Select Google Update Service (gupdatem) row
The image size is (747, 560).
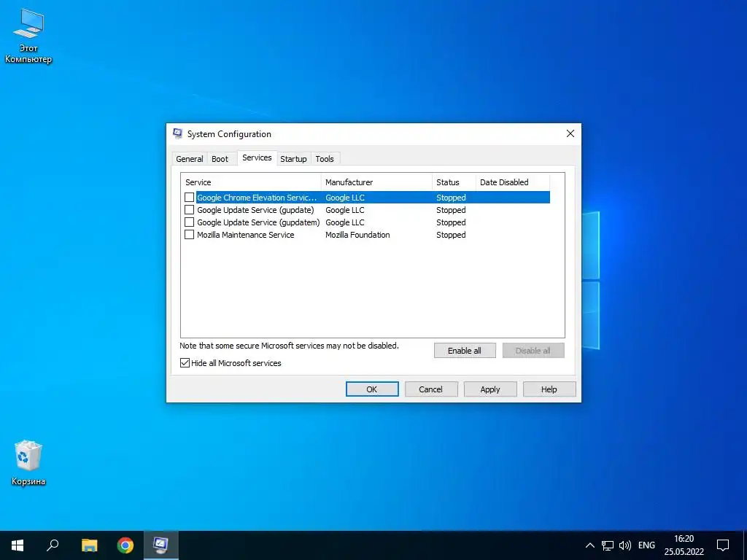tap(367, 222)
